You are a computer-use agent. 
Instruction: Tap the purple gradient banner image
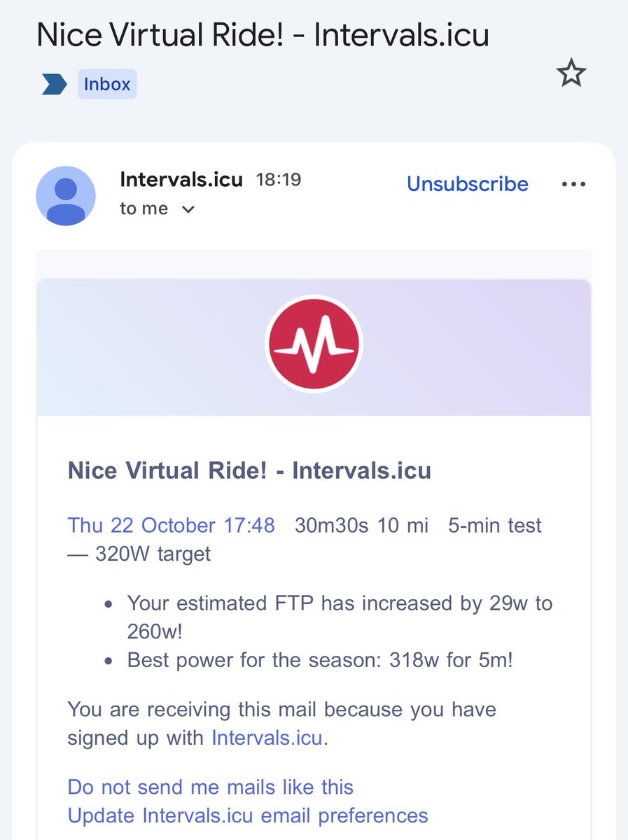[314, 347]
